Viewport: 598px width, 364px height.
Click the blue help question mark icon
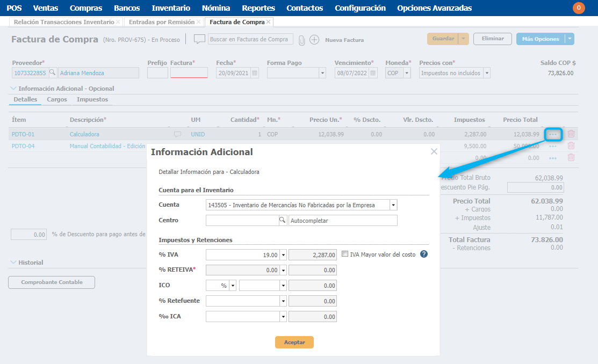coord(424,254)
